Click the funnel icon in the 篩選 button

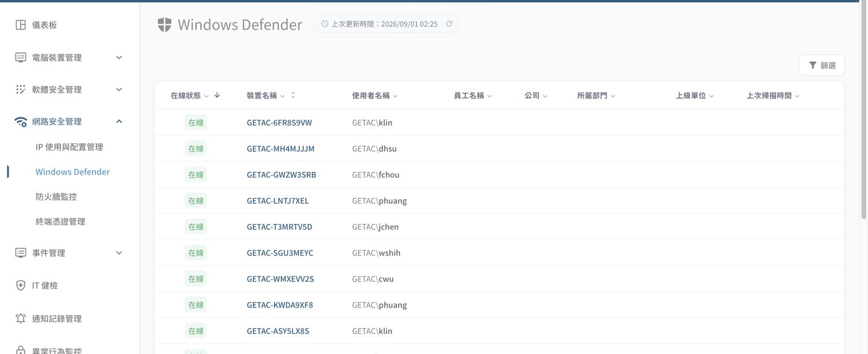click(813, 65)
